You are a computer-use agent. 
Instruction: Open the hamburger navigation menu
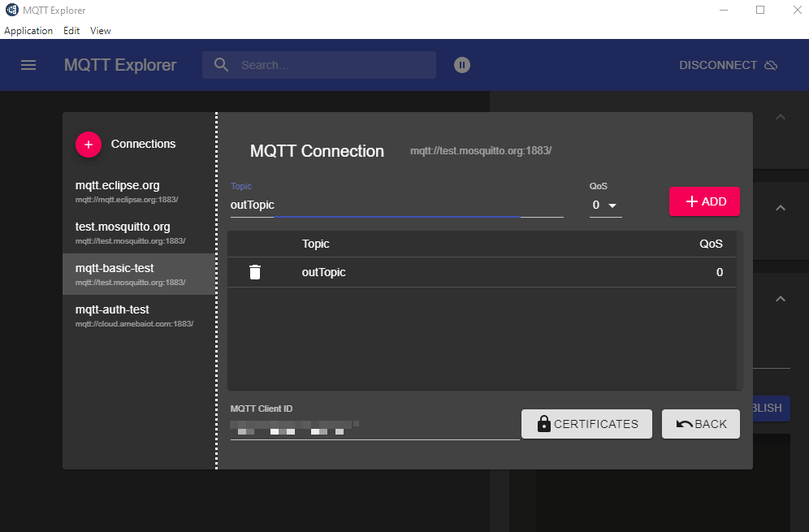coord(28,65)
